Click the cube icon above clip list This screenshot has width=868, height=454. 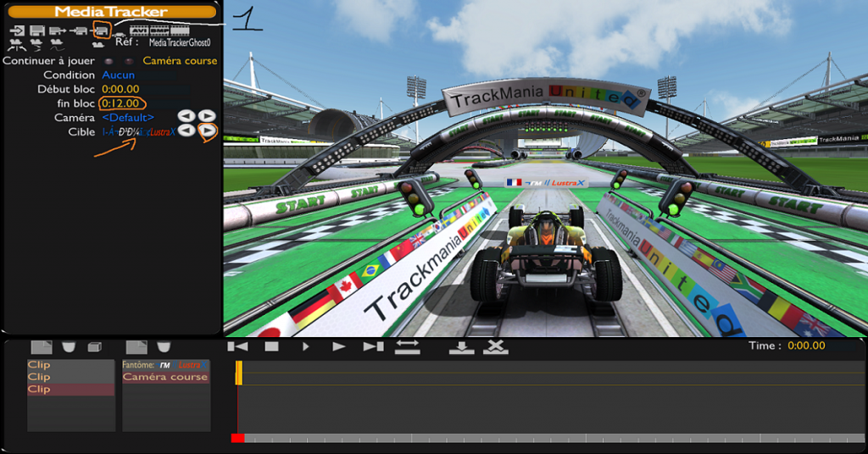[x=95, y=347]
